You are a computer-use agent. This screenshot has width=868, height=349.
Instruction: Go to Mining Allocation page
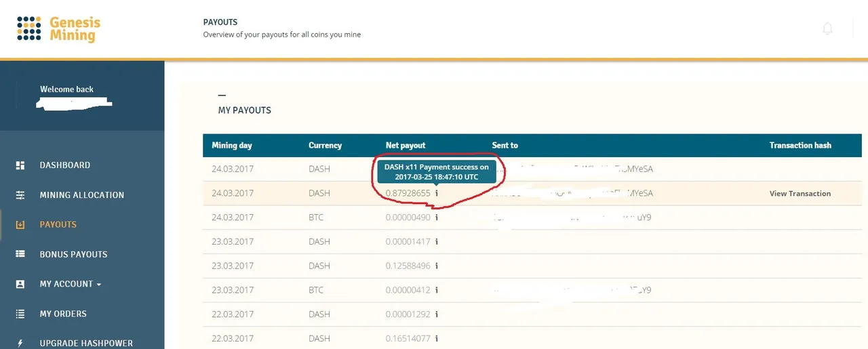point(82,195)
